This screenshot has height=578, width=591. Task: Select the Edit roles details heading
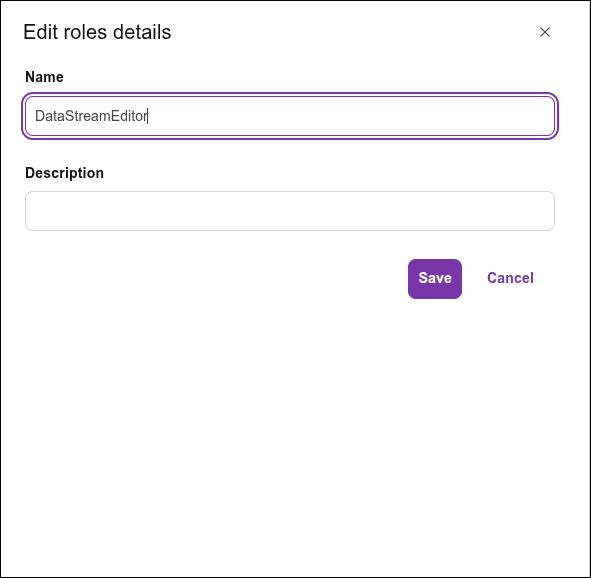pos(97,32)
